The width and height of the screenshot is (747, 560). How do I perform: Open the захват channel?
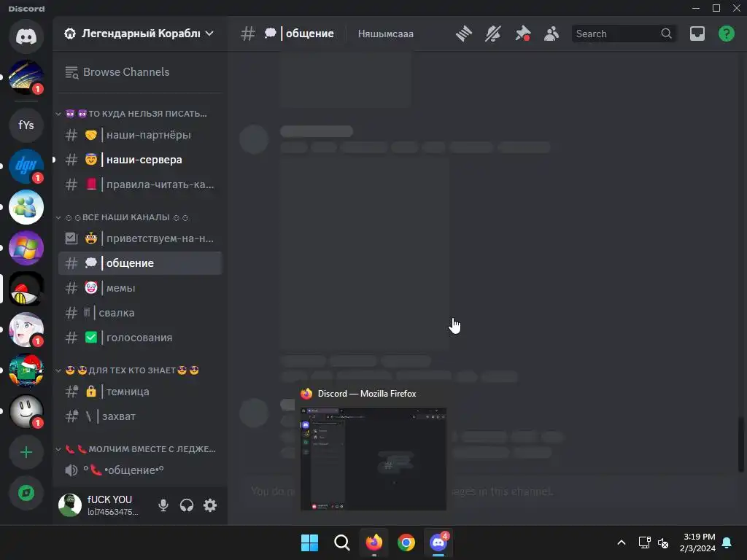(140, 416)
